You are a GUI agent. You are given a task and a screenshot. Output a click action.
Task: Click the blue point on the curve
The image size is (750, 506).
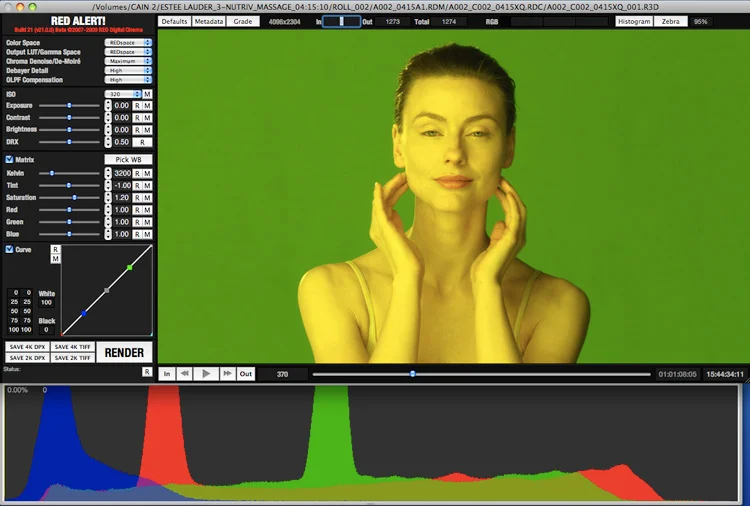84,313
